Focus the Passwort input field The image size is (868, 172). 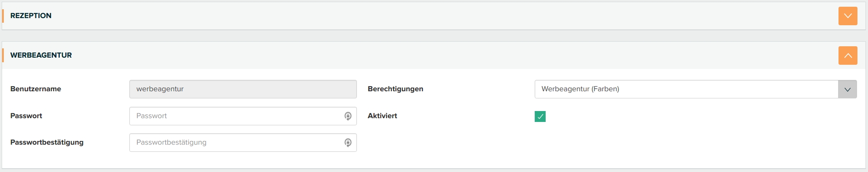point(236,116)
